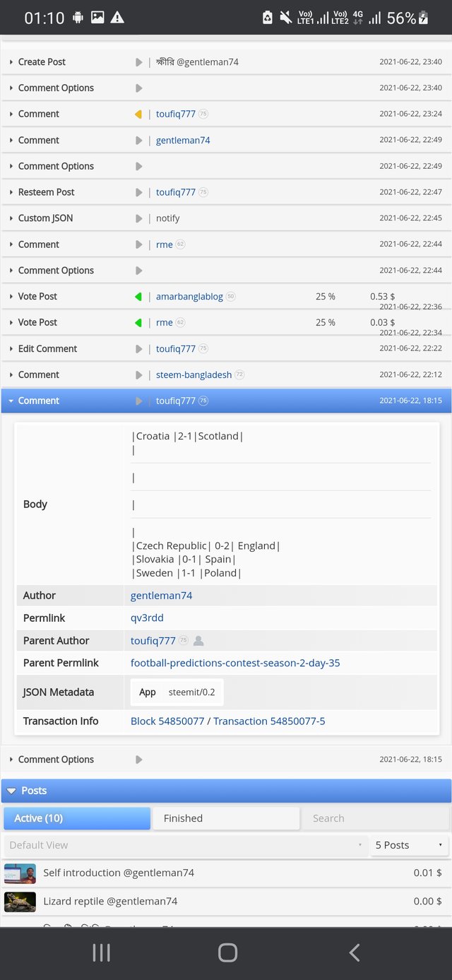The height and width of the screenshot is (980, 452).
Task: Click gray arrow on Create Post row
Action: coord(138,62)
